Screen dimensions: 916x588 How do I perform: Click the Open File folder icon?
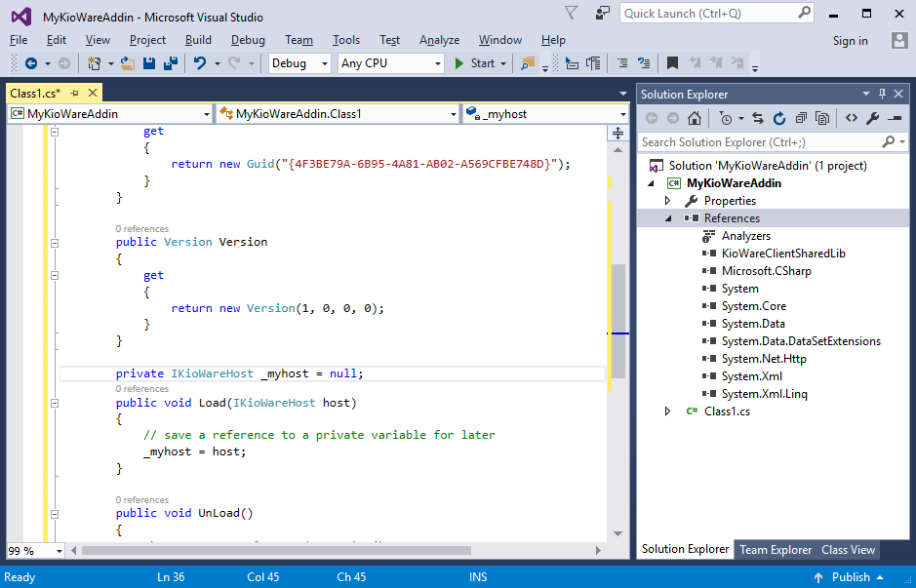coord(128,63)
